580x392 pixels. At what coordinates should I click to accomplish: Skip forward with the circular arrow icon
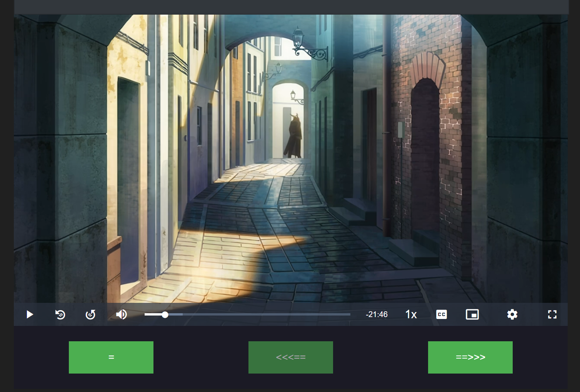tap(90, 314)
